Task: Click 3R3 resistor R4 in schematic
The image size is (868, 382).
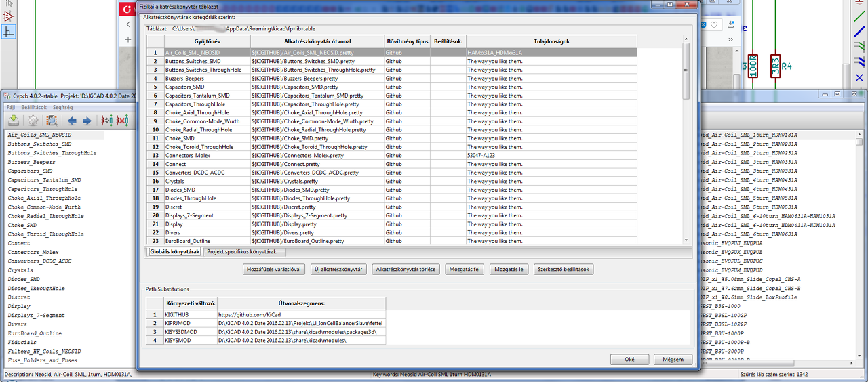Action: tap(775, 66)
